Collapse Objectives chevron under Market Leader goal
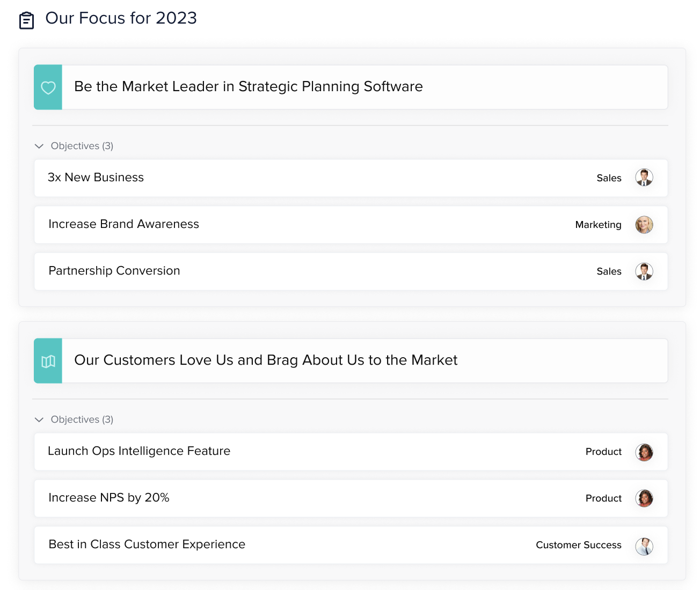Viewport: 700px width, 590px height. pyautogui.click(x=39, y=146)
